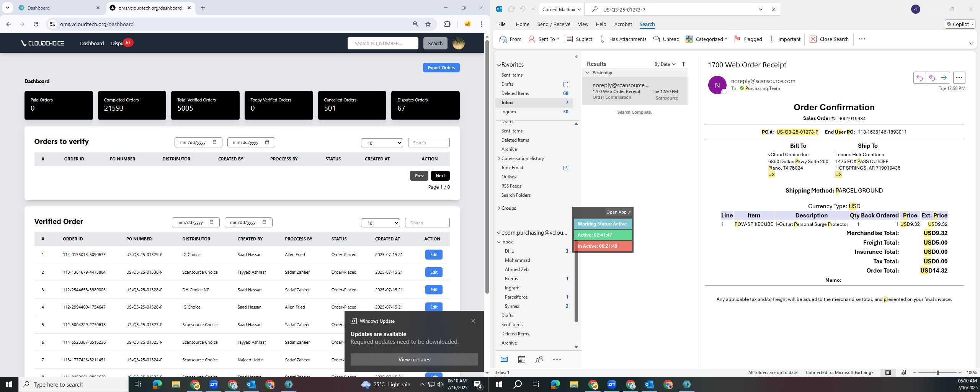
Task: Toggle sort order arrow in Results list
Action: pos(683,64)
